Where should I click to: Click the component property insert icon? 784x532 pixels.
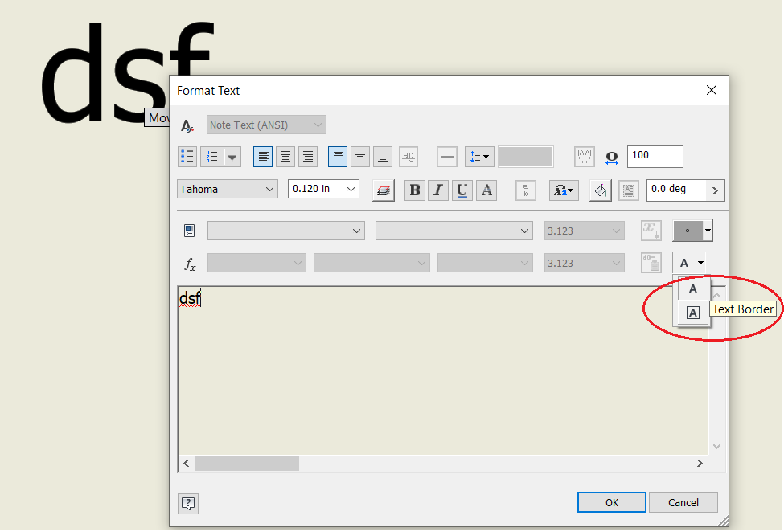(190, 230)
